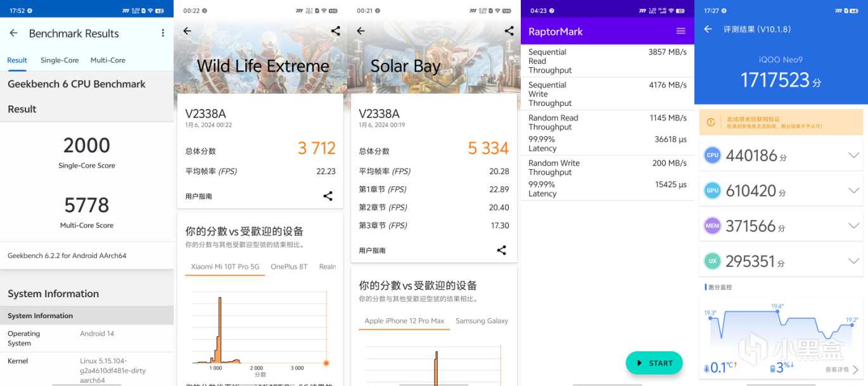Open 用户指南 in Wild Life Extreme card

(x=198, y=196)
